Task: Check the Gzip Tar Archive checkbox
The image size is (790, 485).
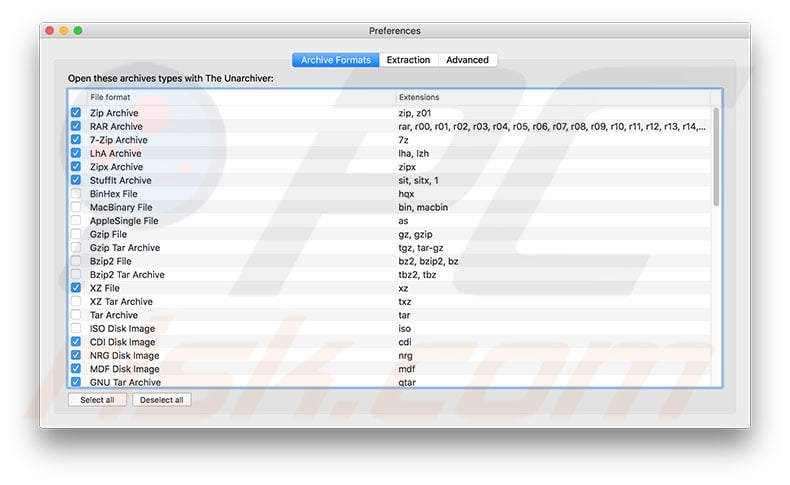Action: coord(76,247)
